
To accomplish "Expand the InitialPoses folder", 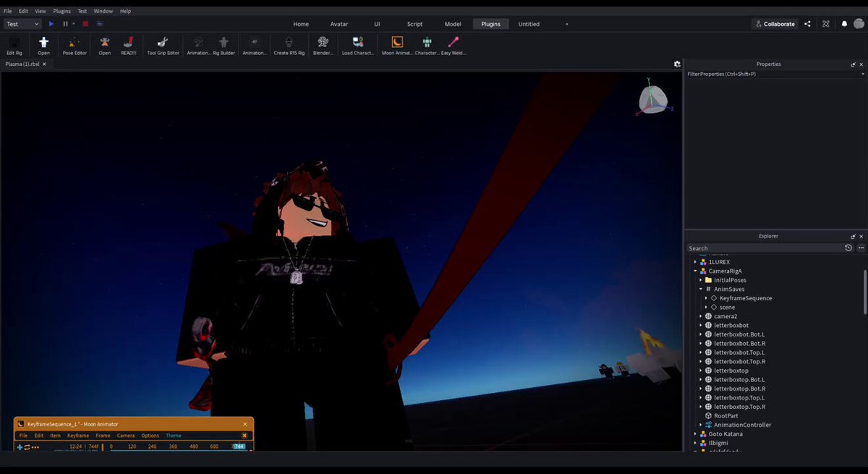I will point(701,280).
